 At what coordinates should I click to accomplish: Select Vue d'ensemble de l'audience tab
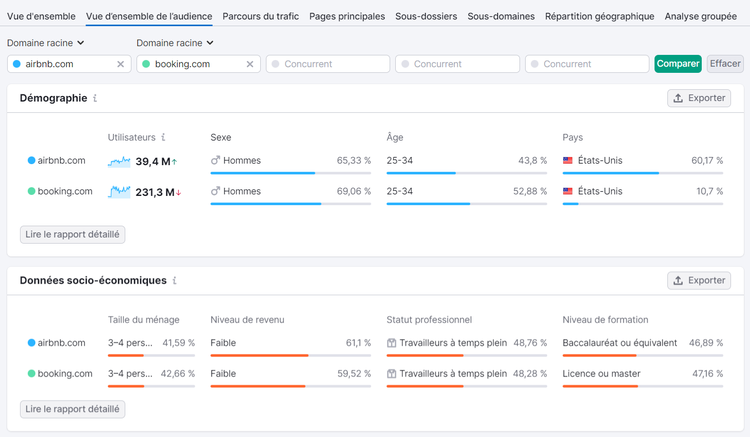point(149,16)
